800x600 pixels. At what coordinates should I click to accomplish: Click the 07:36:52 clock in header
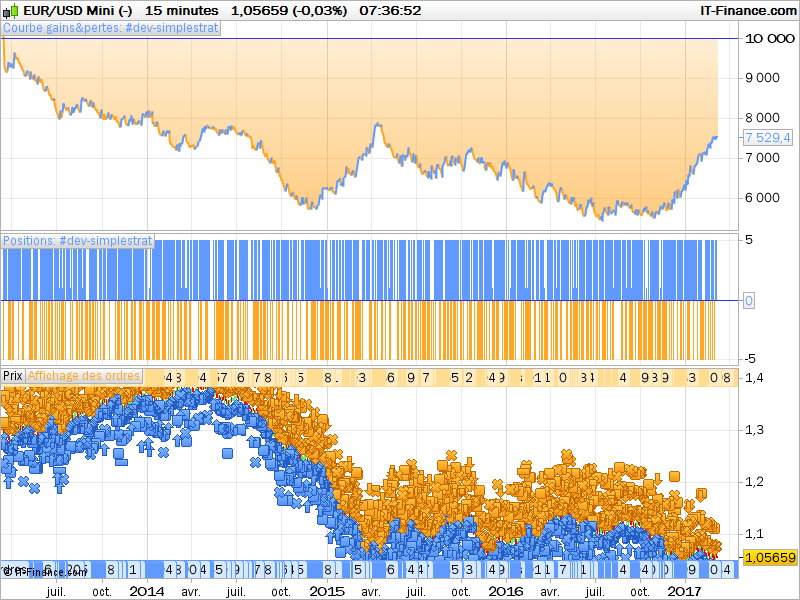point(390,11)
